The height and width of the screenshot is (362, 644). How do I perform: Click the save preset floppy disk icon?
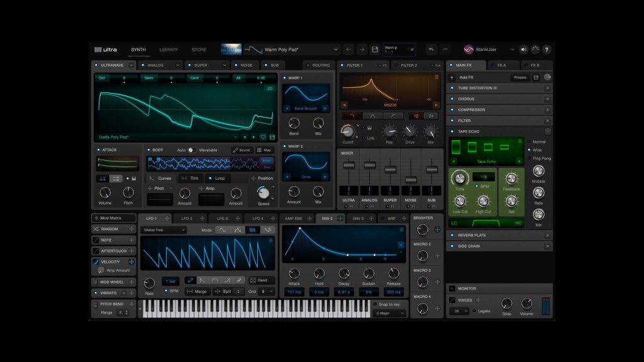click(375, 50)
